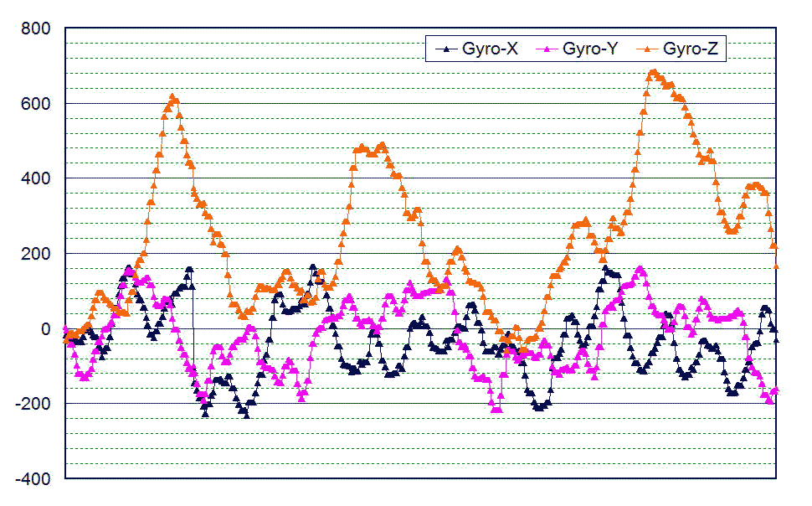Click the -400 y-axis label
This screenshot has width=812, height=506.
pyautogui.click(x=33, y=478)
